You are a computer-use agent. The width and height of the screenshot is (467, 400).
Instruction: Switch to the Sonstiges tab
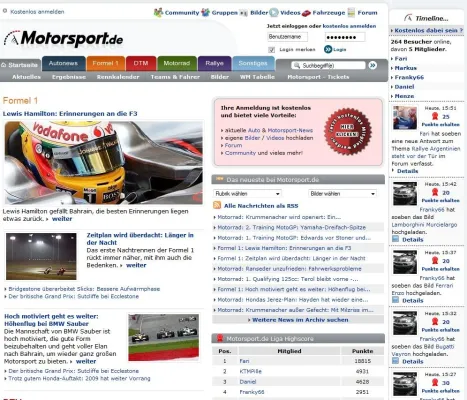253,63
